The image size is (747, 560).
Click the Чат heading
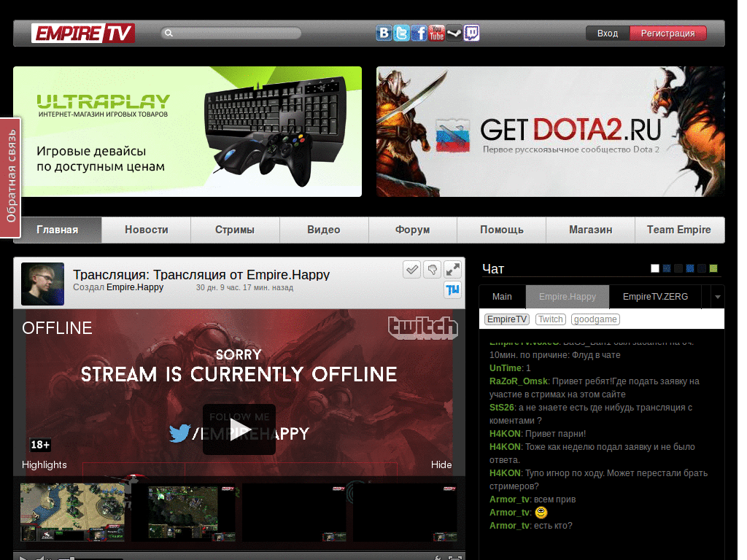click(x=493, y=269)
